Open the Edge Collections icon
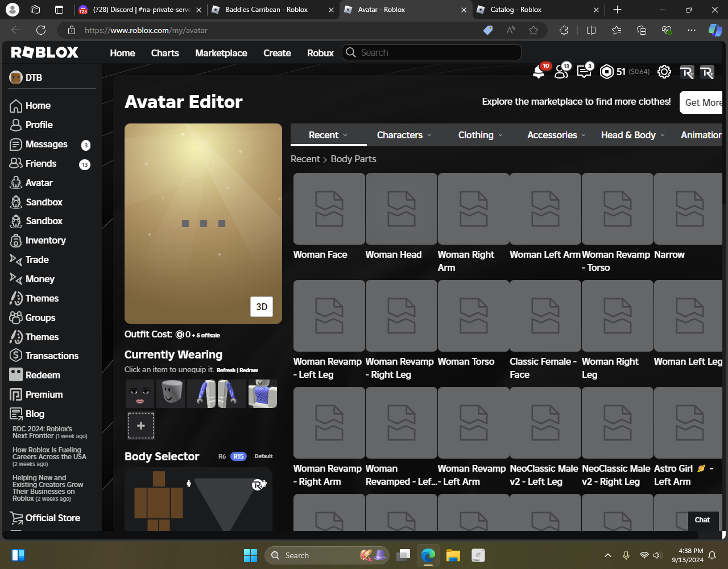The image size is (728, 569). pos(642,30)
